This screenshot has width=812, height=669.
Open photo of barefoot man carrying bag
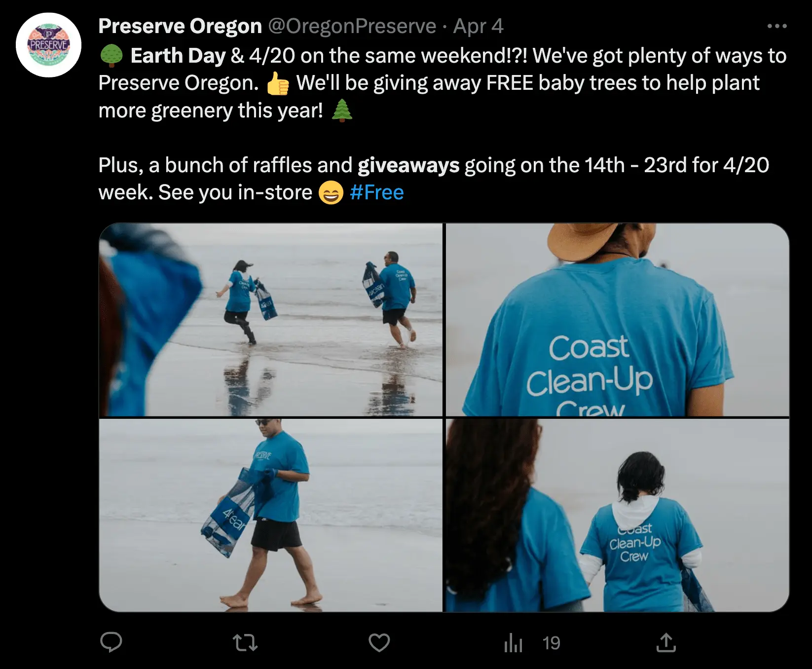271,516
